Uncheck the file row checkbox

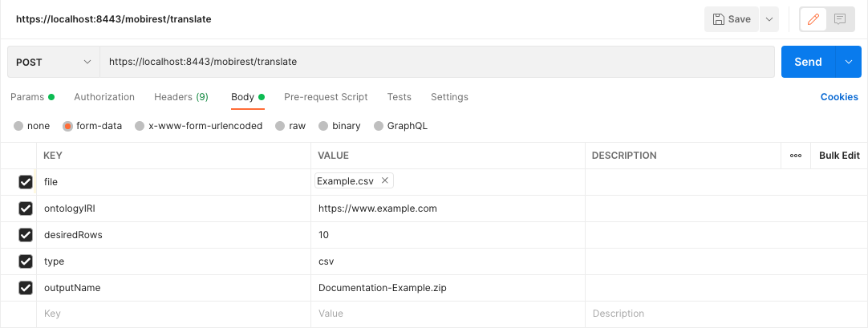(26, 182)
